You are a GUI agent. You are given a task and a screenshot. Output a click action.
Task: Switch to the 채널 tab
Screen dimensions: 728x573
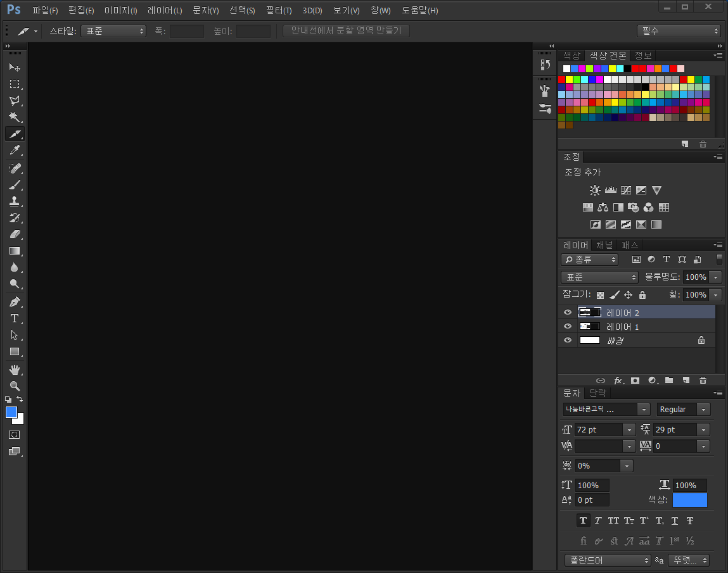pyautogui.click(x=604, y=245)
